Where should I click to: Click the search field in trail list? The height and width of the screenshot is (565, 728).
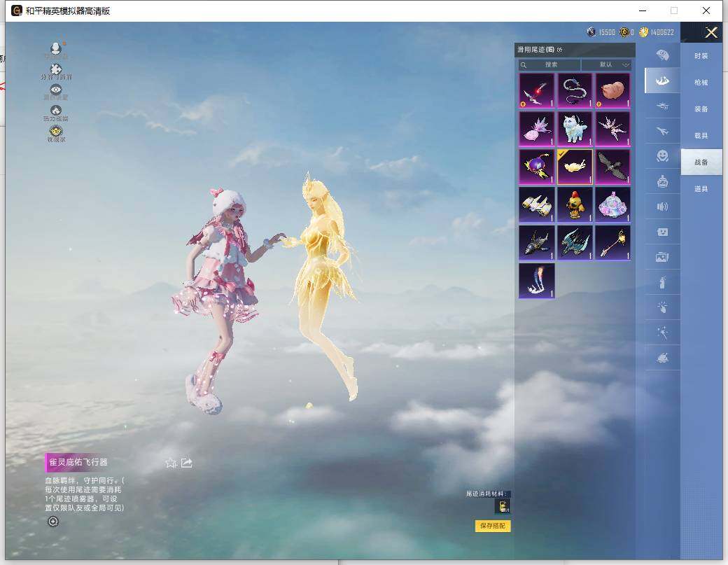(x=549, y=64)
